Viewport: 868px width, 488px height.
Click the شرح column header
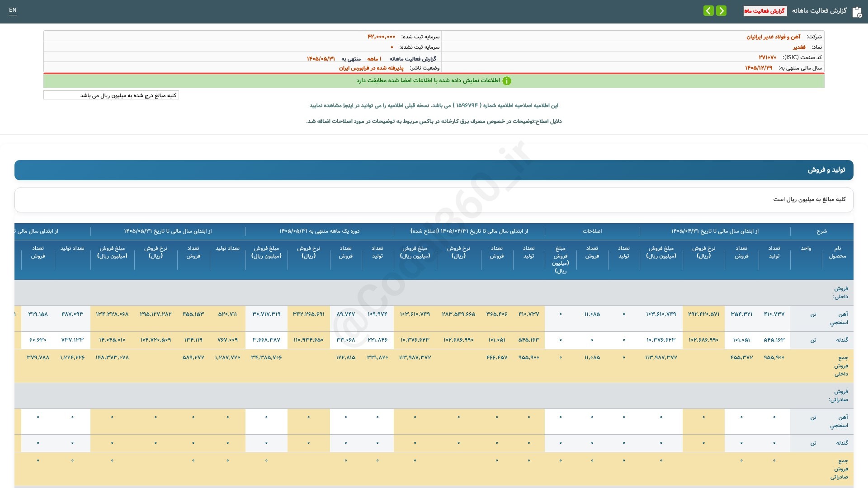click(x=821, y=231)
